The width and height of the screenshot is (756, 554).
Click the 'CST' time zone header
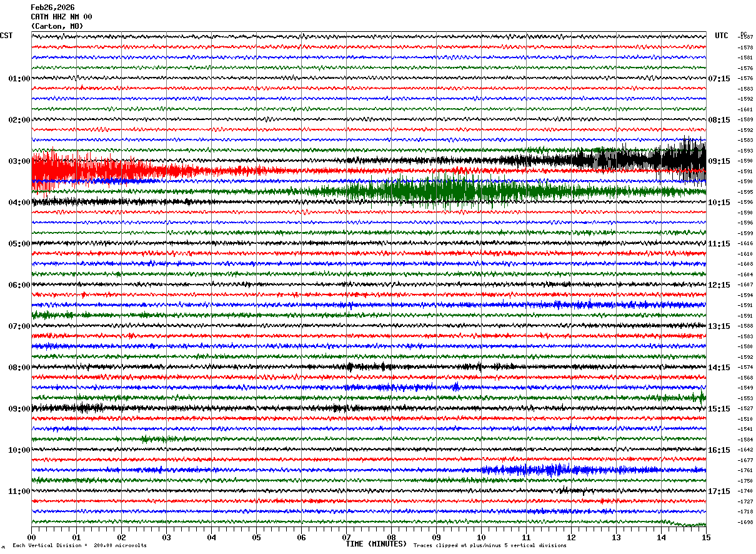pos(6,36)
